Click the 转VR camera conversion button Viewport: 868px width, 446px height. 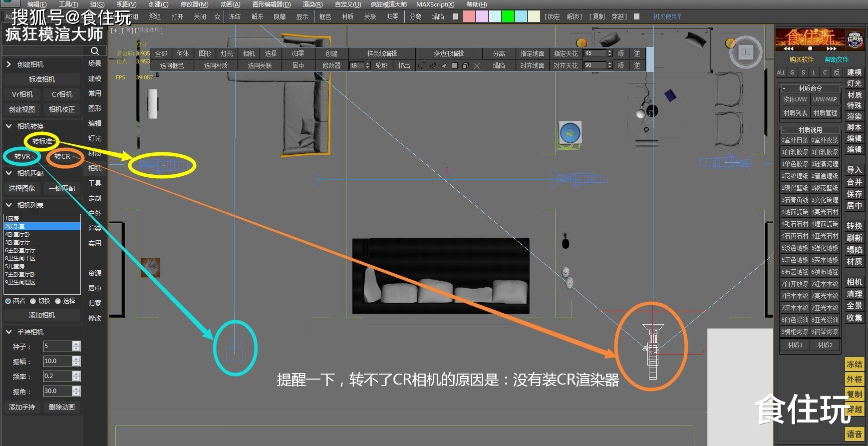pos(22,156)
